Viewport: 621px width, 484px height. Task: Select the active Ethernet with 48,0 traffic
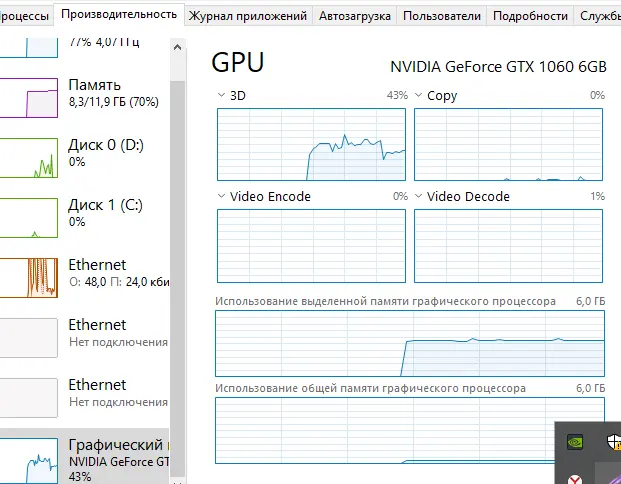pos(84,278)
